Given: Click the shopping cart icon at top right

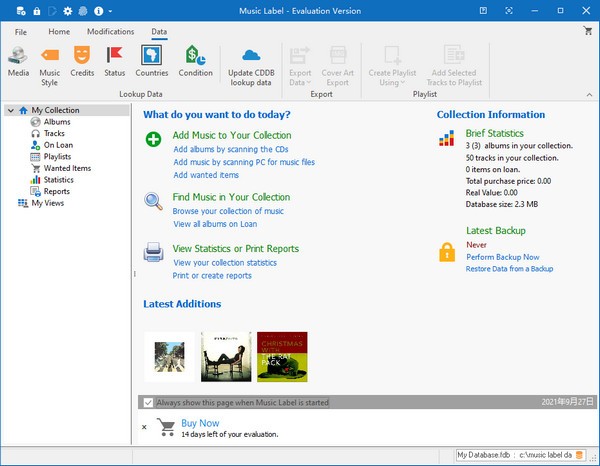Looking at the screenshot, I should click(587, 31).
